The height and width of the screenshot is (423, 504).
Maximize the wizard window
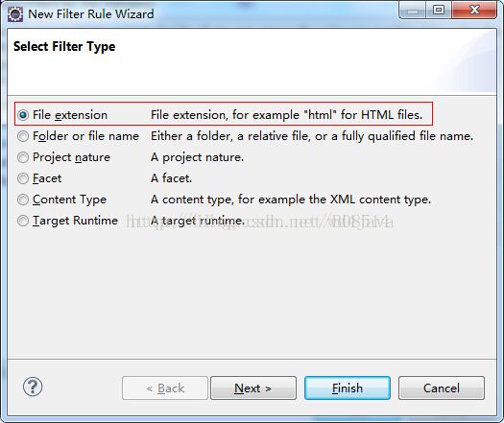tap(439, 11)
